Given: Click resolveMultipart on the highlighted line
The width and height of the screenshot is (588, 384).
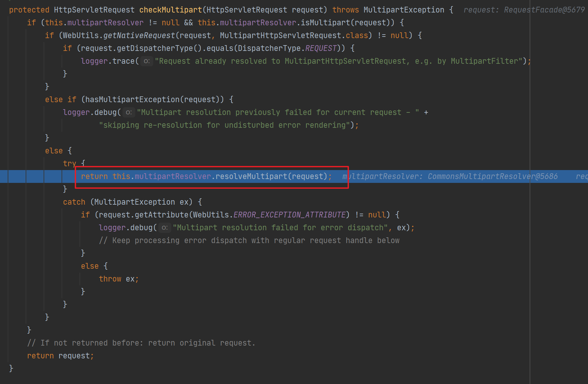Looking at the screenshot, I should (251, 176).
